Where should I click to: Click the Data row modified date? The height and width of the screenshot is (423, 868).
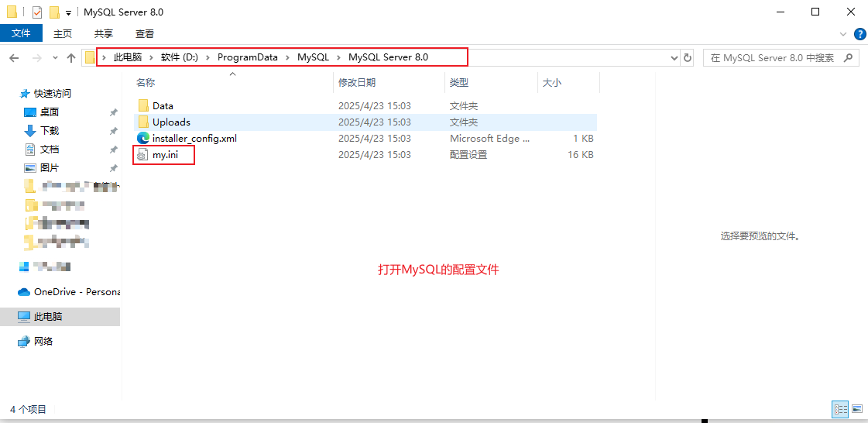[375, 105]
